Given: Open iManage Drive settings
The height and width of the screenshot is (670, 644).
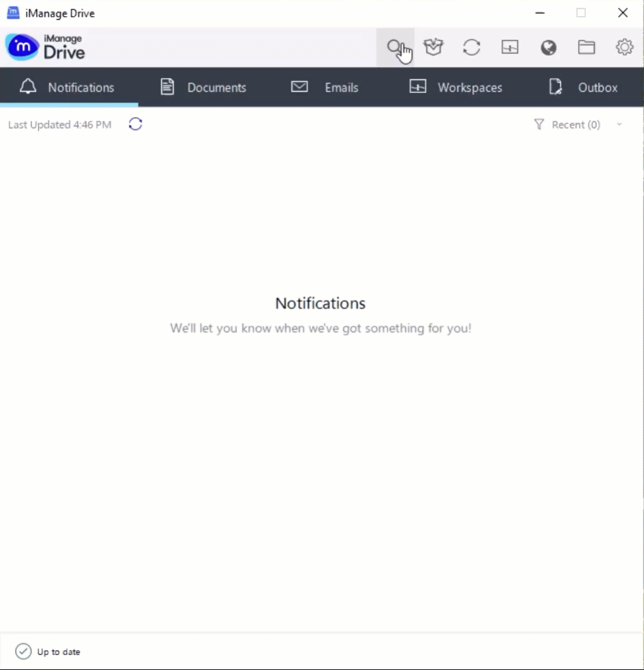Looking at the screenshot, I should [624, 47].
